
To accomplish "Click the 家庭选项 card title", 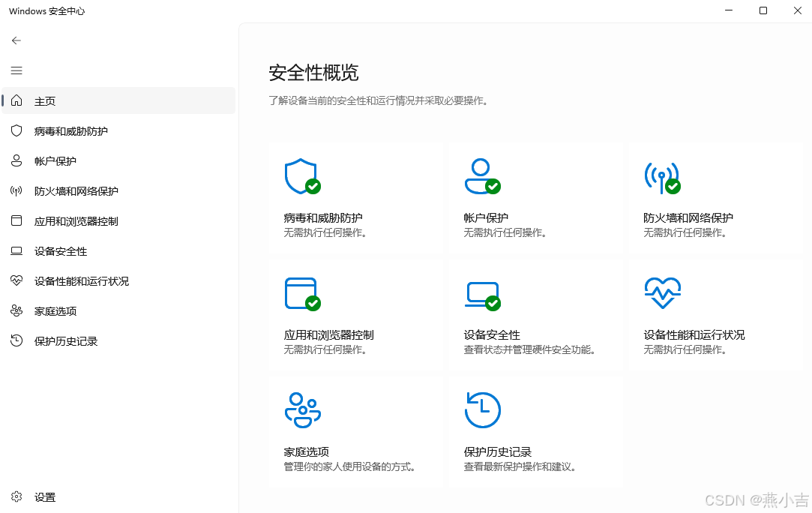I will [306, 452].
